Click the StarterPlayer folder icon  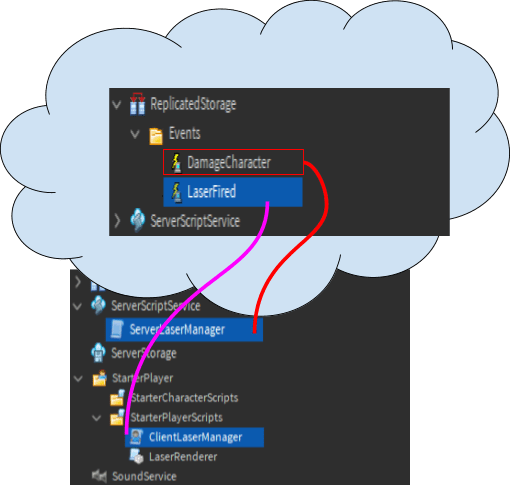(x=100, y=378)
